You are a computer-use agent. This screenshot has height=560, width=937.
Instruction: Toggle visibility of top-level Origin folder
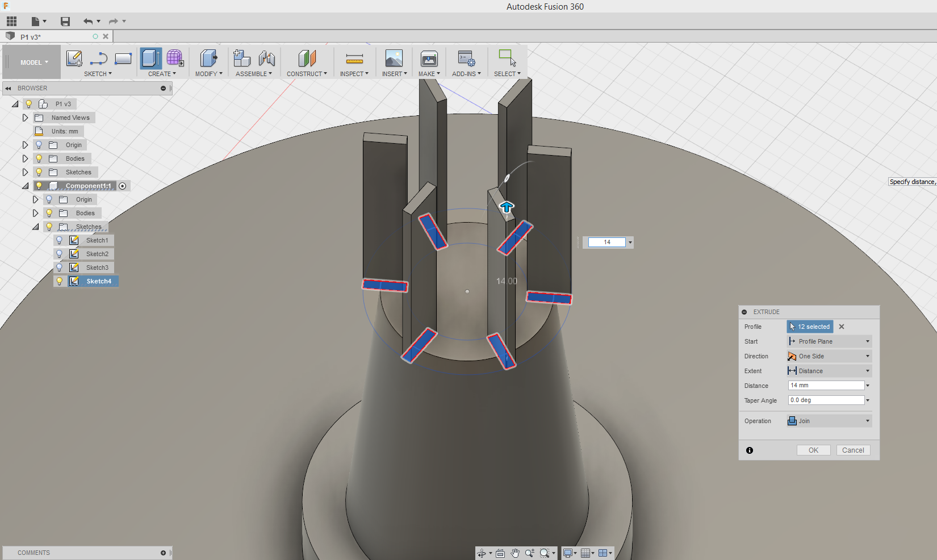39,145
